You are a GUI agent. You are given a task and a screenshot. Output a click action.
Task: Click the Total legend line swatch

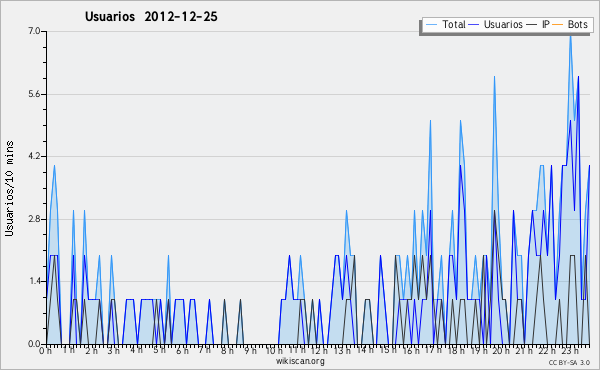(x=431, y=25)
